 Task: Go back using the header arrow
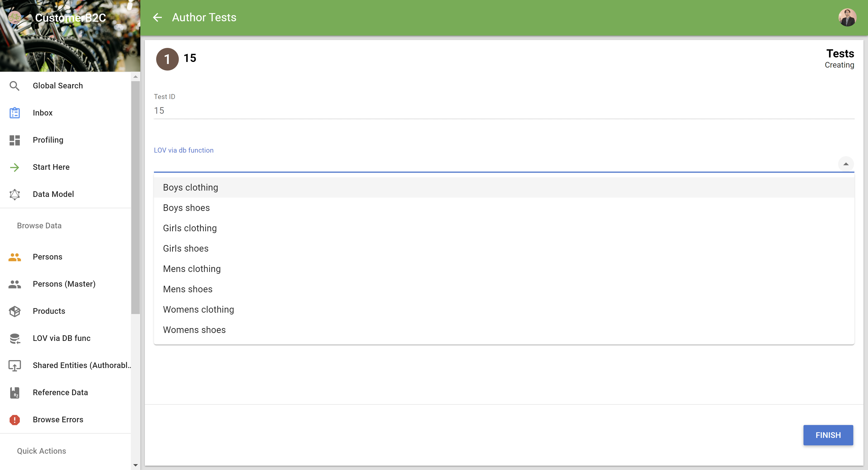pos(157,17)
